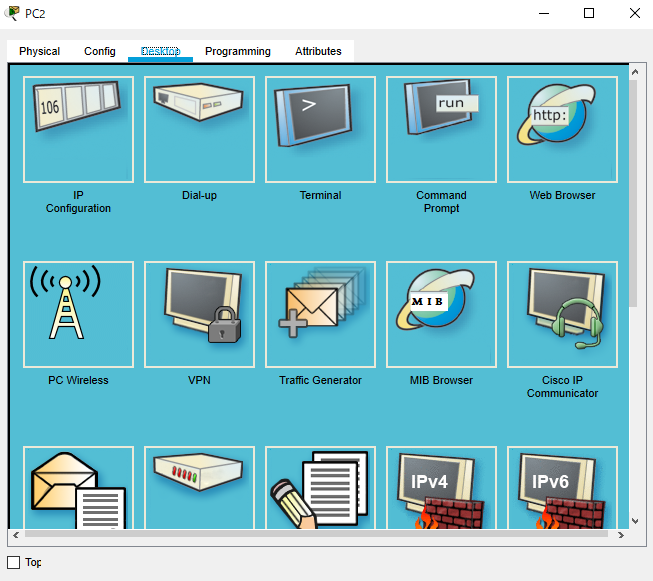Enable the Top checkbox

tap(14, 562)
